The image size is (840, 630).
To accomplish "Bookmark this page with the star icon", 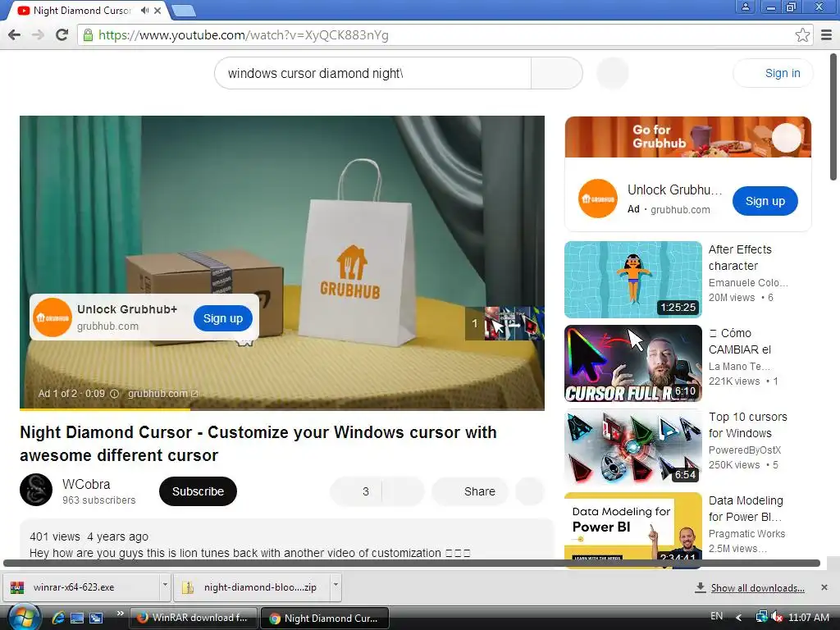I will (x=802, y=35).
